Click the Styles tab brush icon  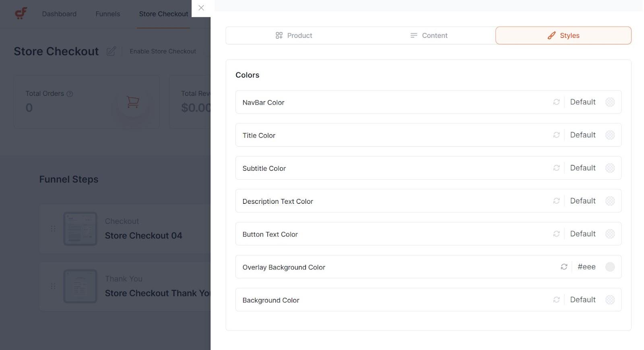[551, 35]
